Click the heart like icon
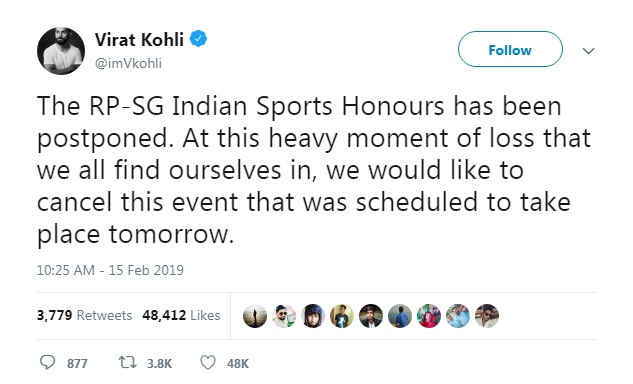The height and width of the screenshot is (384, 633). tap(208, 362)
